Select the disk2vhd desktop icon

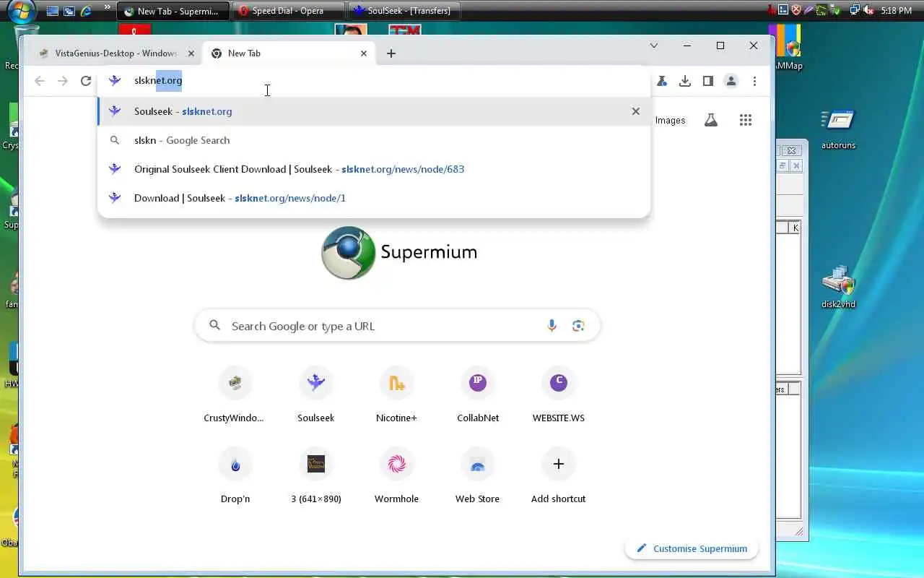(838, 288)
